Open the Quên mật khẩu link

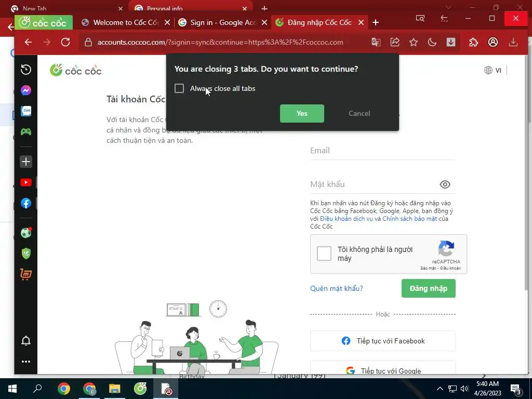tap(336, 288)
